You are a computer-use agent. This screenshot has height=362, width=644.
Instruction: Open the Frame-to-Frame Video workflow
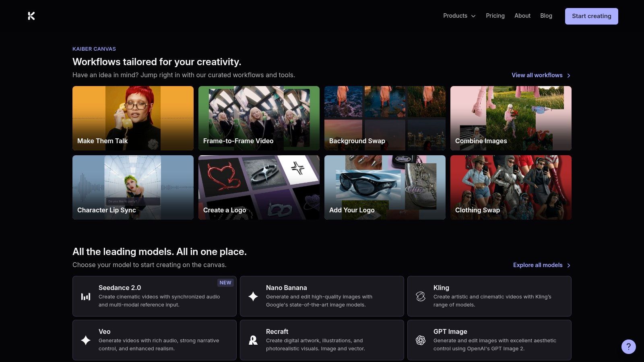[x=259, y=118]
